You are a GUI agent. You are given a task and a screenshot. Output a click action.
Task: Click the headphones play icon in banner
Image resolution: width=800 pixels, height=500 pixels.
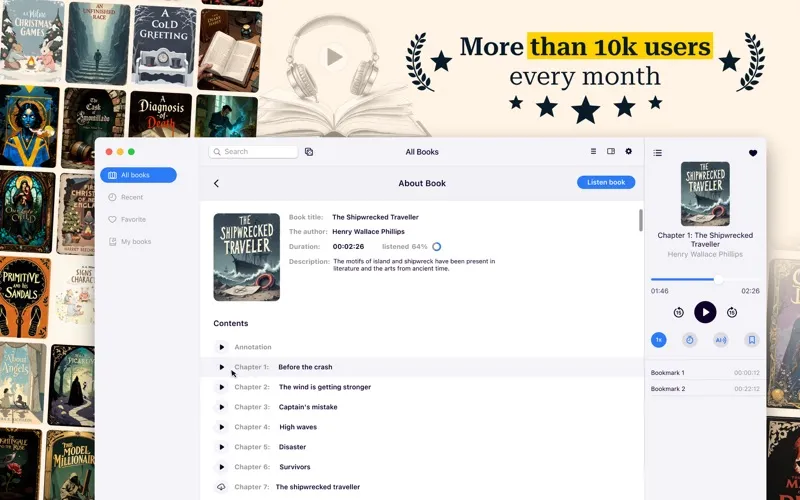[334, 57]
